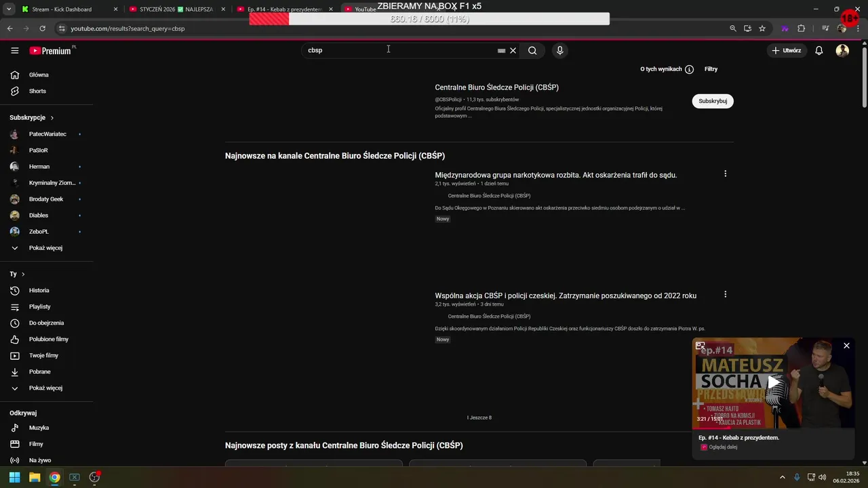
Task: Open the YouTube guide hamburger menu
Action: pyautogui.click(x=15, y=50)
